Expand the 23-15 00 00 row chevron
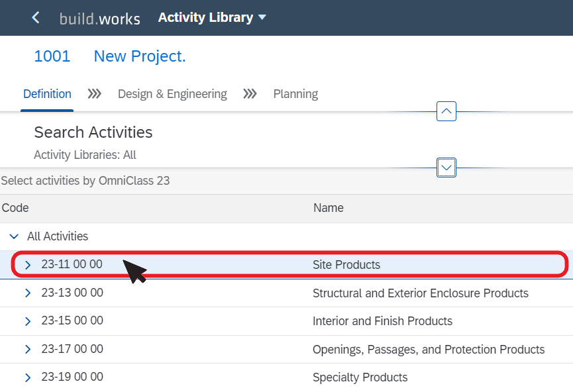This screenshot has height=392, width=573. tap(28, 321)
